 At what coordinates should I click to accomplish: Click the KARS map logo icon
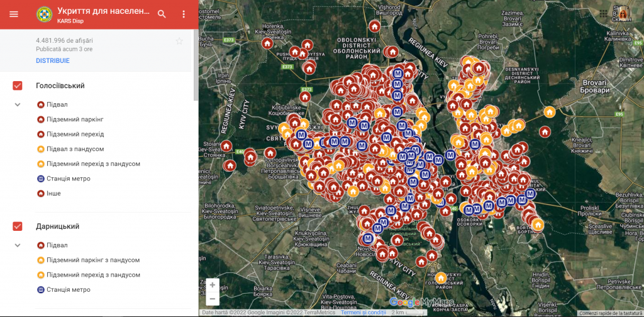click(x=44, y=14)
